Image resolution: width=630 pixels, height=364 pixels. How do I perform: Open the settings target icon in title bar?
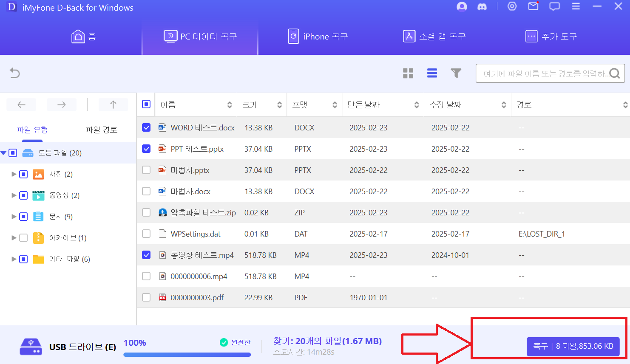[x=512, y=6]
